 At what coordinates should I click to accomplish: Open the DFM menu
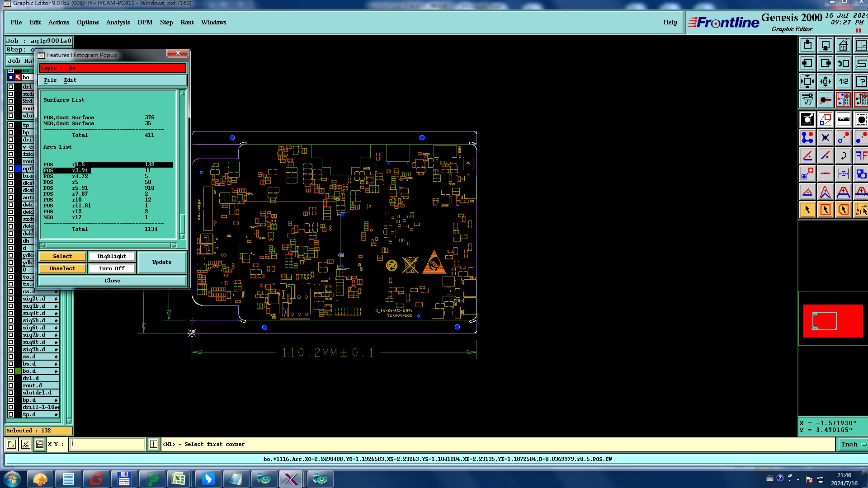[x=145, y=22]
